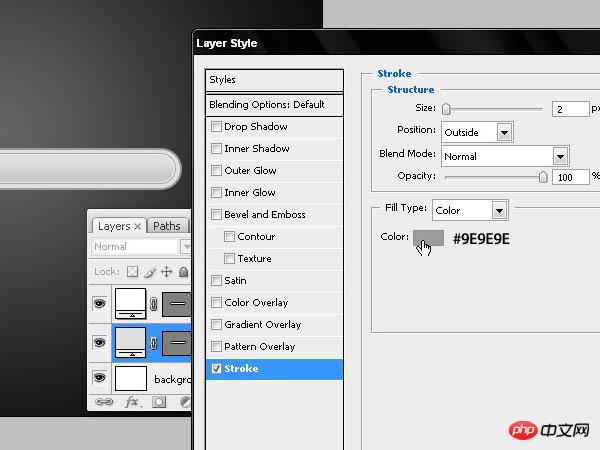
Task: Select top shape layer thumbnail
Action: pyautogui.click(x=130, y=304)
